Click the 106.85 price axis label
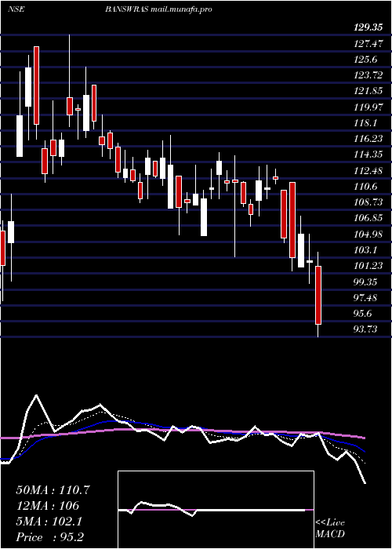 368,219
